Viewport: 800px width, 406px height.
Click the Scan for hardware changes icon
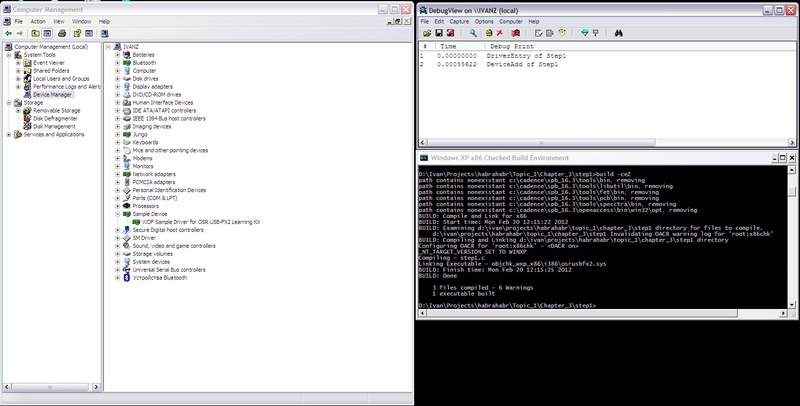point(105,33)
